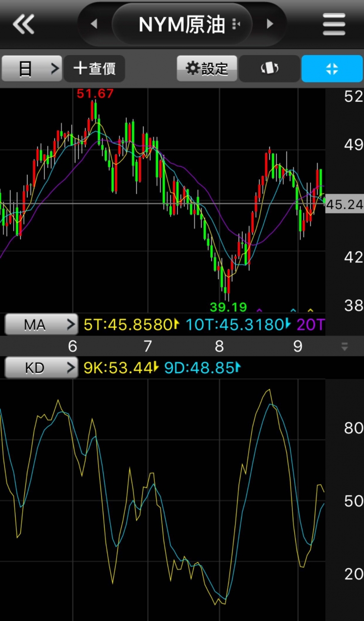Tap the 39.19 low price label
Screen dimensions: 364x621
(228, 306)
